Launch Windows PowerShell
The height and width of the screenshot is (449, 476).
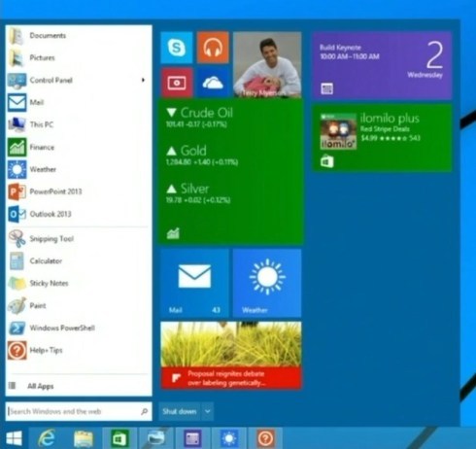pyautogui.click(x=78, y=328)
